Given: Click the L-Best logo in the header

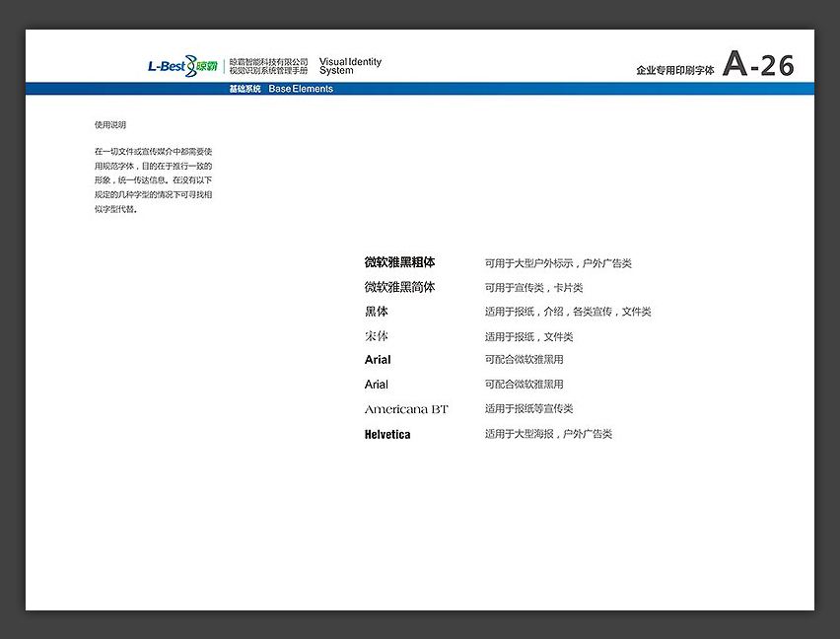Looking at the screenshot, I should 166,66.
